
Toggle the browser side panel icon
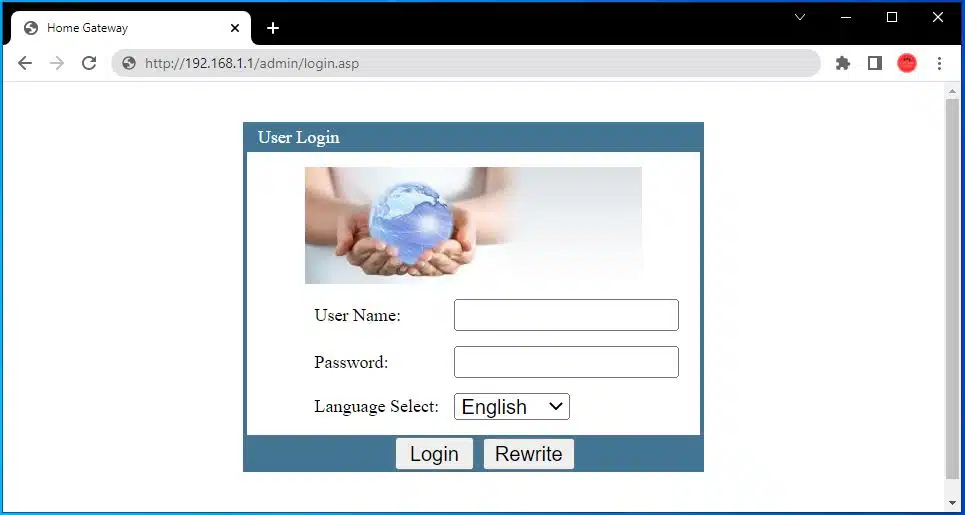[875, 63]
